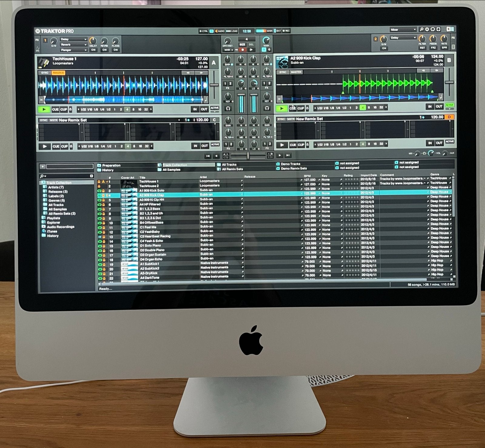This screenshot has height=448, width=485.
Task: Click the crossfader slider handle
Action: tap(248, 156)
